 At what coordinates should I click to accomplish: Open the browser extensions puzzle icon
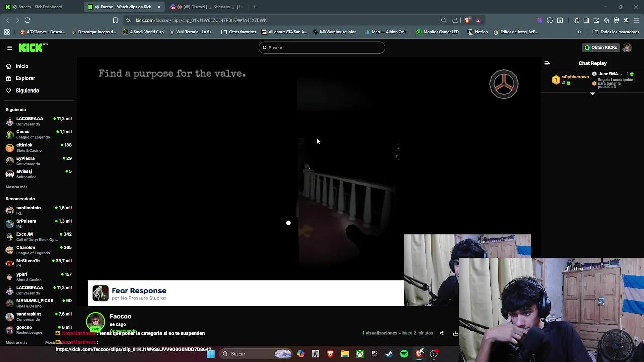click(x=550, y=20)
